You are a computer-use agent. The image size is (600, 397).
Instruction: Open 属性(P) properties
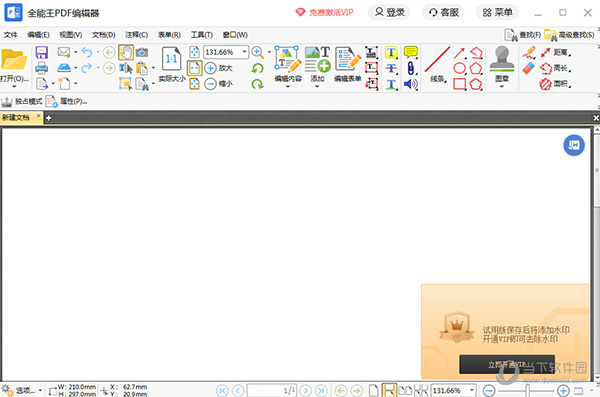(x=67, y=101)
